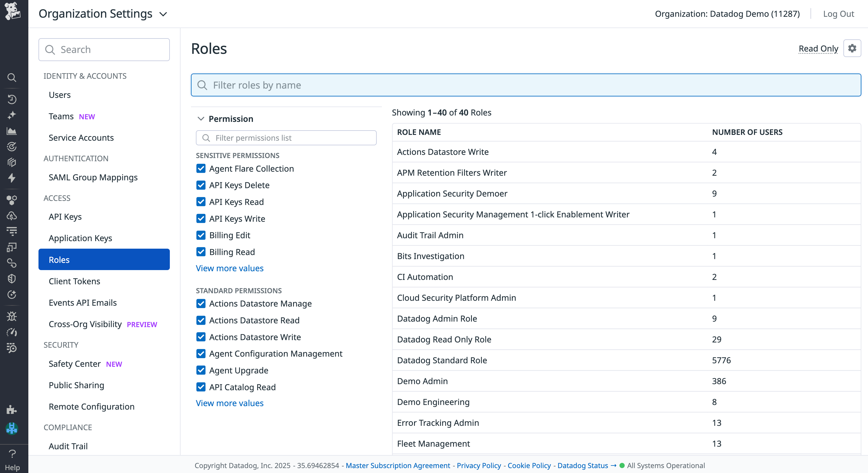Select the lightning bolt sidebar icon
Image resolution: width=868 pixels, height=473 pixels.
click(12, 178)
